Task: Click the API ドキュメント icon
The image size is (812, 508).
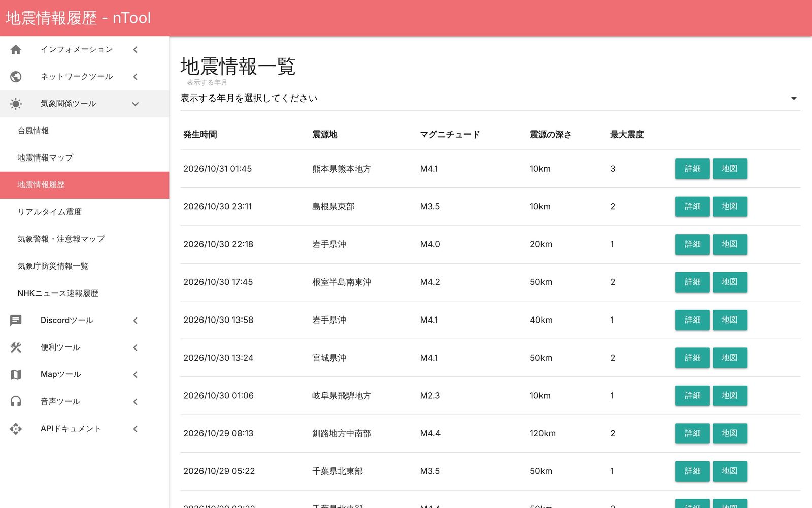Action: (x=16, y=429)
